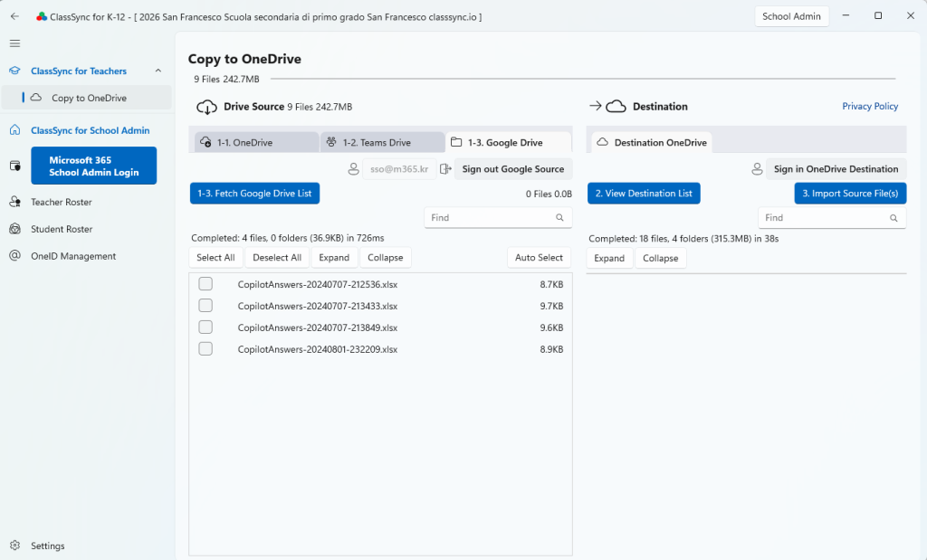Click the sso@m365.kr account field
The width and height of the screenshot is (927, 560).
tap(399, 169)
